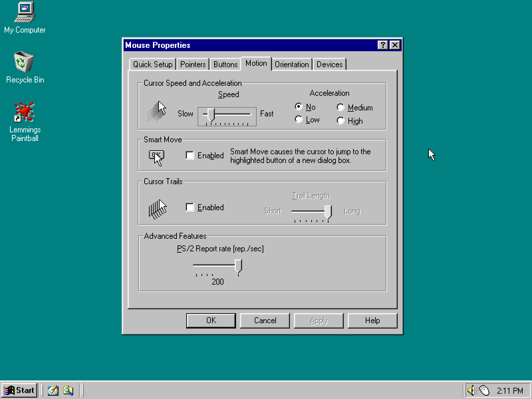Image resolution: width=532 pixels, height=399 pixels.
Task: Click the Smart Move description text
Action: coord(300,156)
